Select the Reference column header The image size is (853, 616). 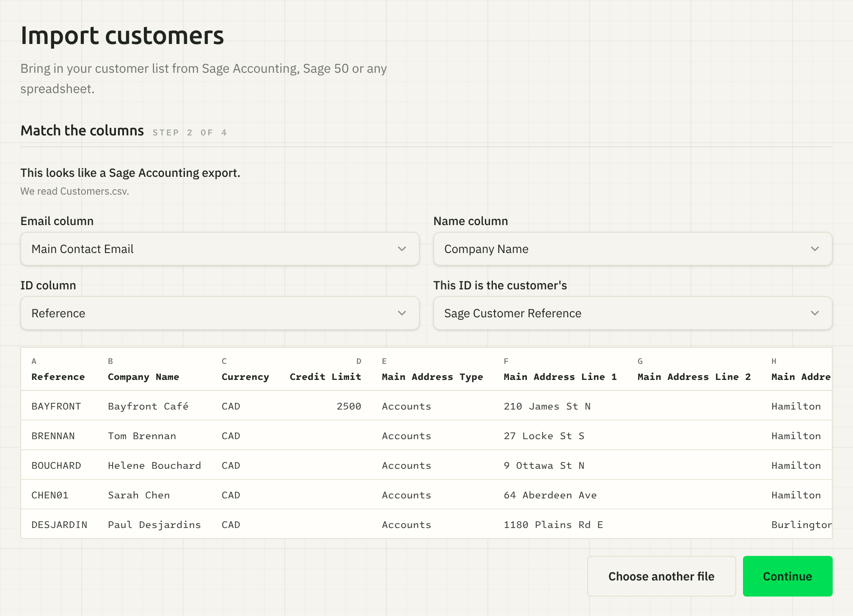(x=58, y=377)
